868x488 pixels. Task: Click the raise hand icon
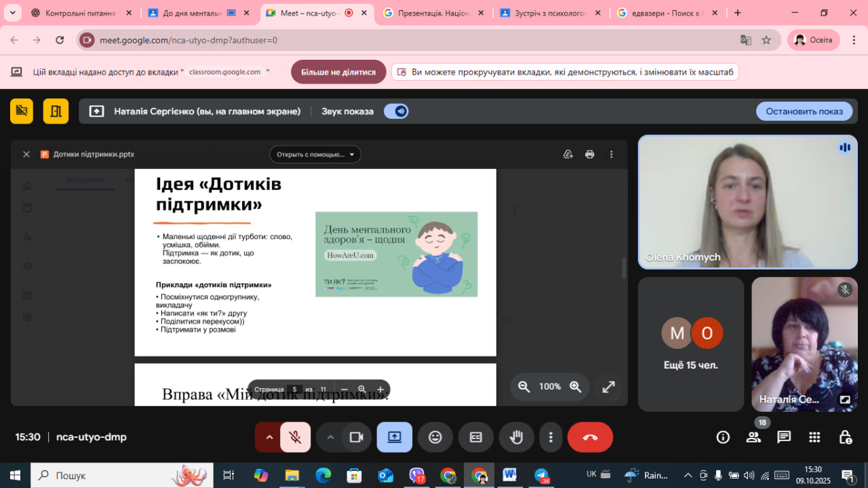point(516,437)
